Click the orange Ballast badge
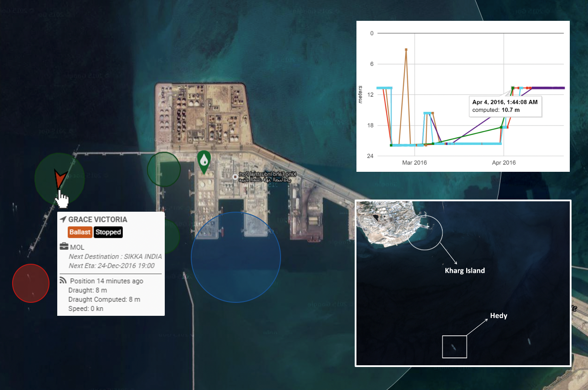 pos(80,232)
